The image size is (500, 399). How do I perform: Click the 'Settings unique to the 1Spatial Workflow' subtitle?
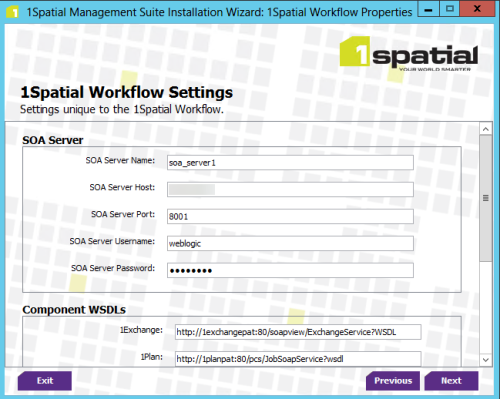pyautogui.click(x=122, y=109)
